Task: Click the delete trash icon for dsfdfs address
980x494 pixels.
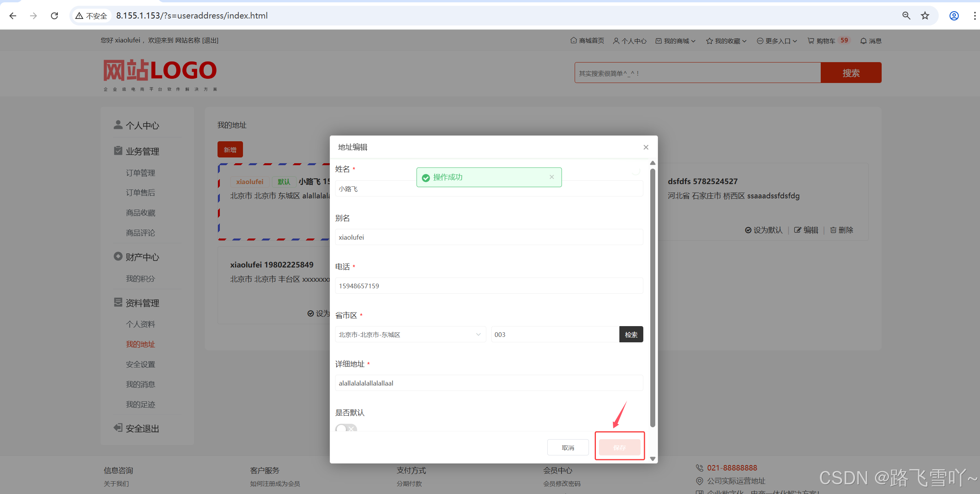Action: (x=833, y=230)
